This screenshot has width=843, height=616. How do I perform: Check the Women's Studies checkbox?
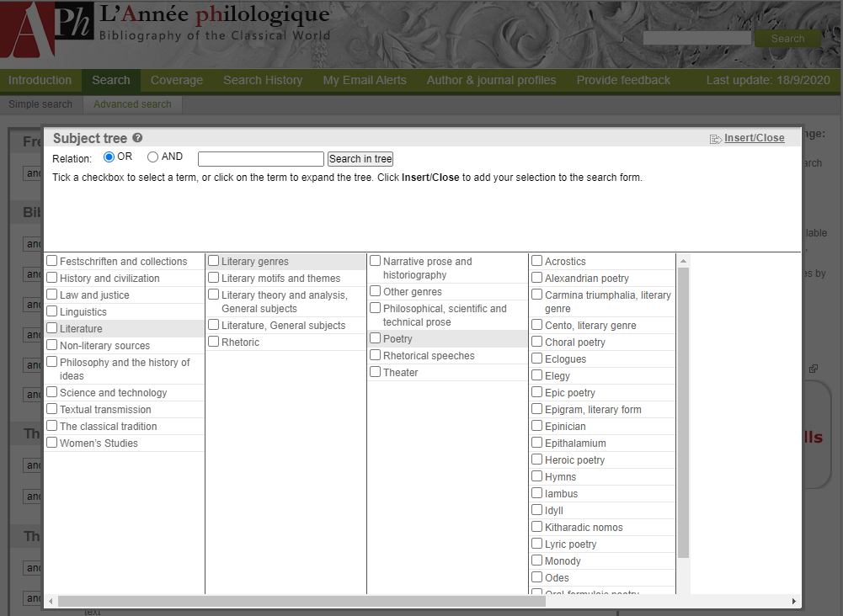[52, 443]
